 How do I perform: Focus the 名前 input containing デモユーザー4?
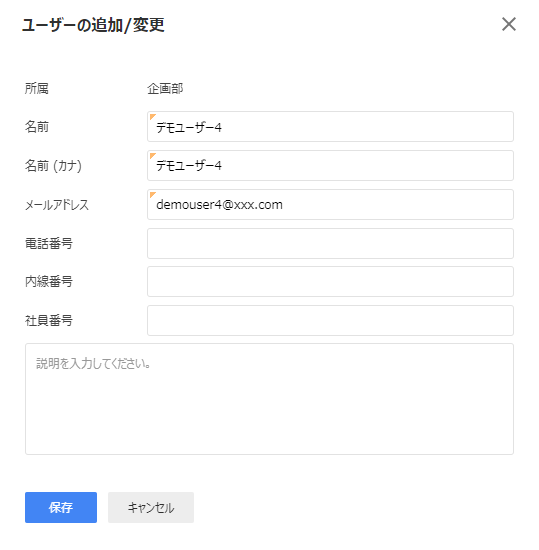[x=330, y=127]
